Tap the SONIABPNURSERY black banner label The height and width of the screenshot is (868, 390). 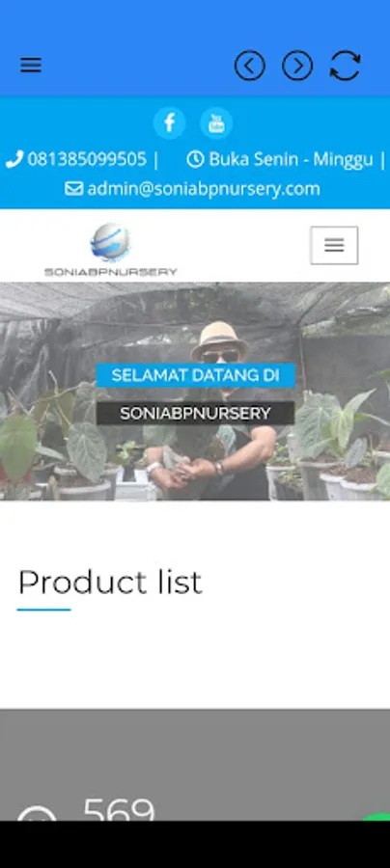click(x=196, y=413)
